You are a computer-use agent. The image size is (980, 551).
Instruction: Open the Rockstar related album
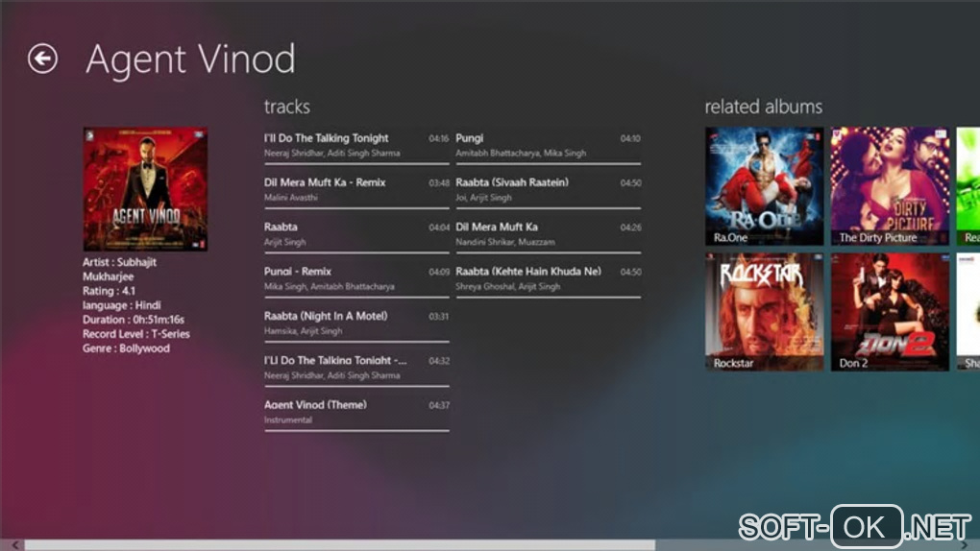(x=765, y=312)
